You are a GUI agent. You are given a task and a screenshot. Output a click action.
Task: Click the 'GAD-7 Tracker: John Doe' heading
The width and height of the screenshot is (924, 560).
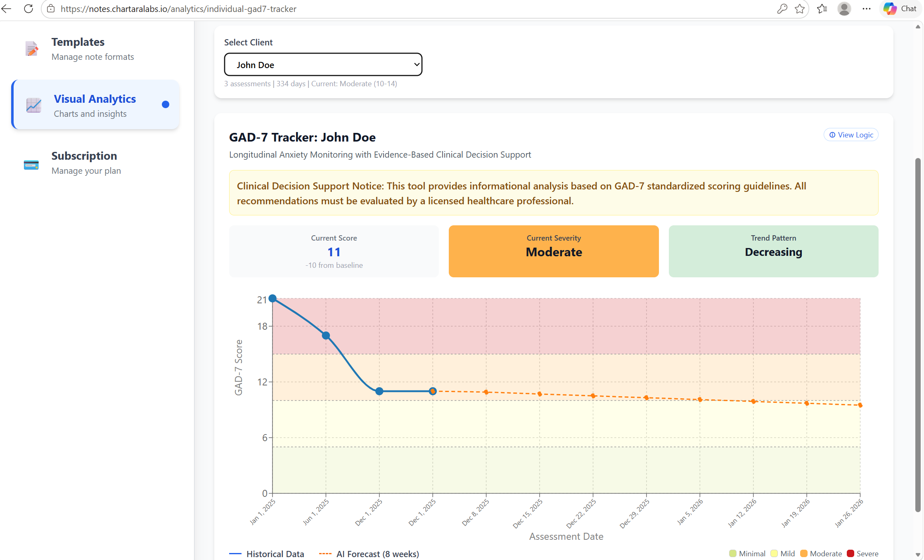302,137
